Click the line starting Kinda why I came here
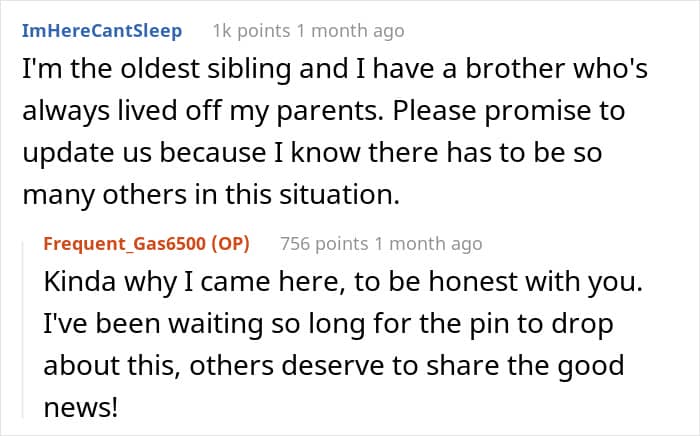This screenshot has width=700, height=436. pyautogui.click(x=343, y=282)
